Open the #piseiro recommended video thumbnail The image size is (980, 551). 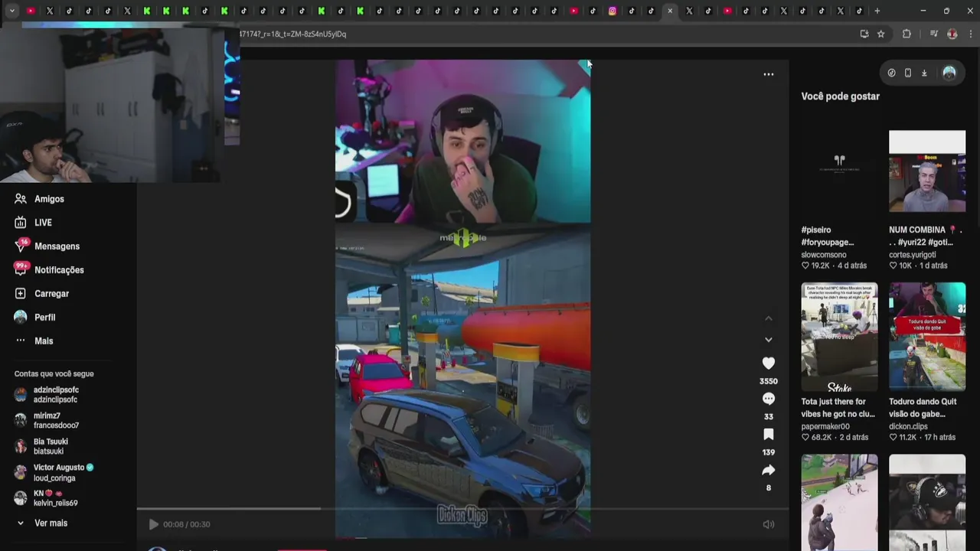tap(839, 171)
